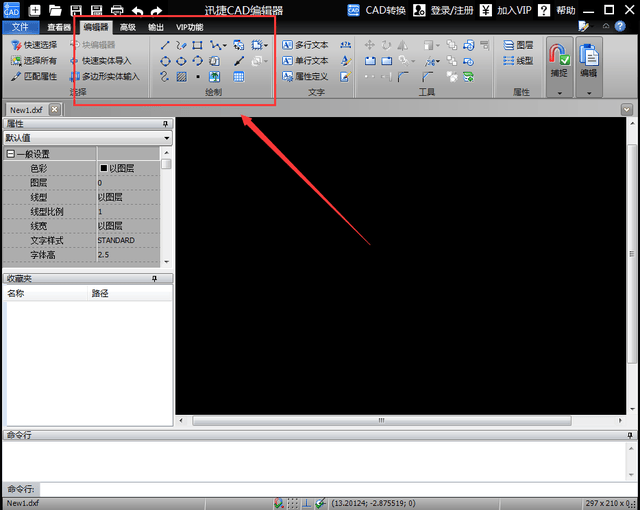
Task: Click CAD转换 in title bar
Action: click(x=376, y=10)
